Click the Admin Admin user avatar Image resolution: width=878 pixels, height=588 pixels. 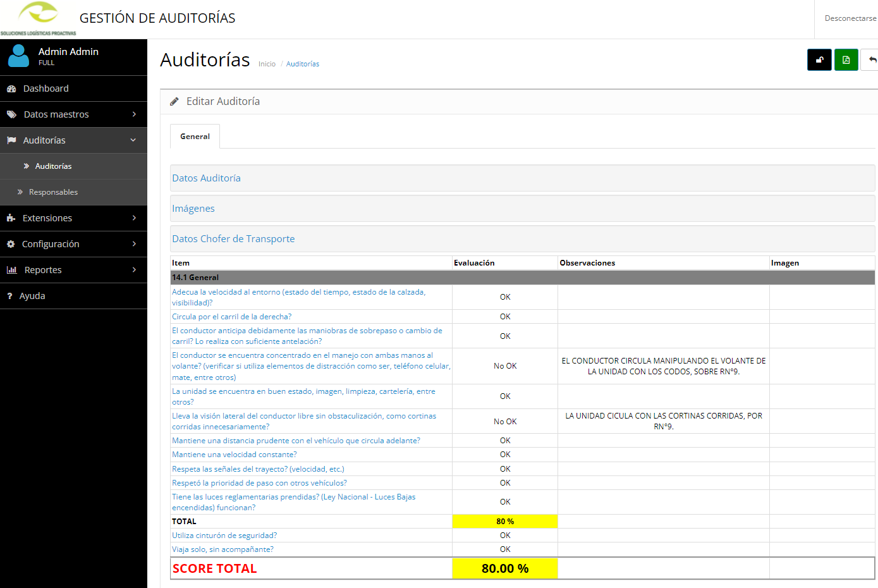tap(18, 56)
